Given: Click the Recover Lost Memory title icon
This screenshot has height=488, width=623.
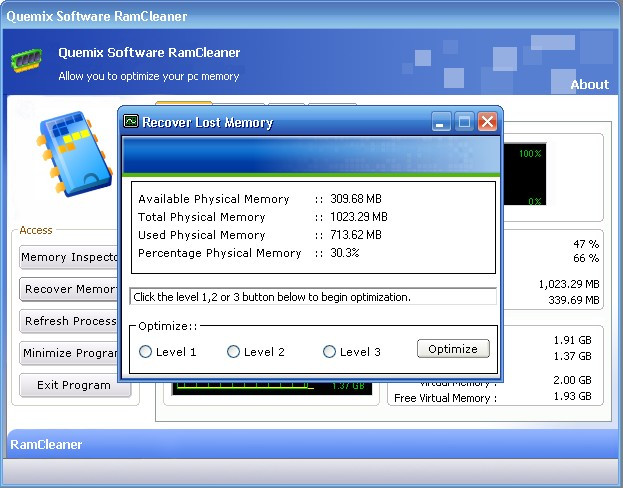Looking at the screenshot, I should tap(131, 121).
